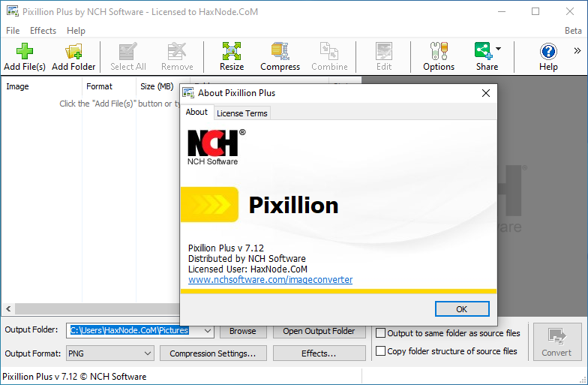This screenshot has width=588, height=385.
Task: Open the Options toolbar icon
Action: [439, 51]
